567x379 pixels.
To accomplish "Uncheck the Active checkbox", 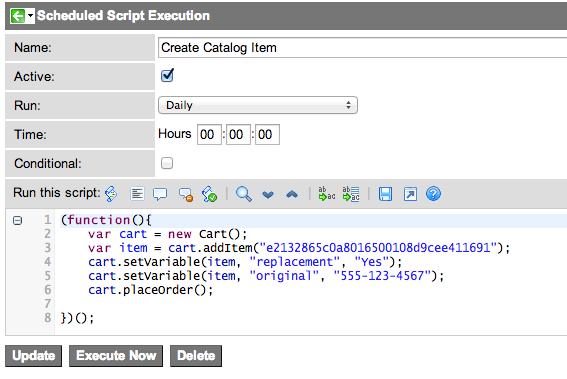I will pyautogui.click(x=167, y=75).
